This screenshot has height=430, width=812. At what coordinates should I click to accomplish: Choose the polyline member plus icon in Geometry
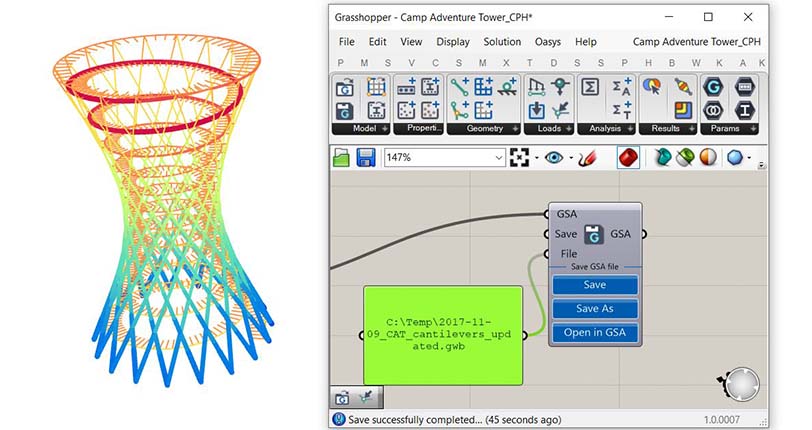tap(459, 111)
